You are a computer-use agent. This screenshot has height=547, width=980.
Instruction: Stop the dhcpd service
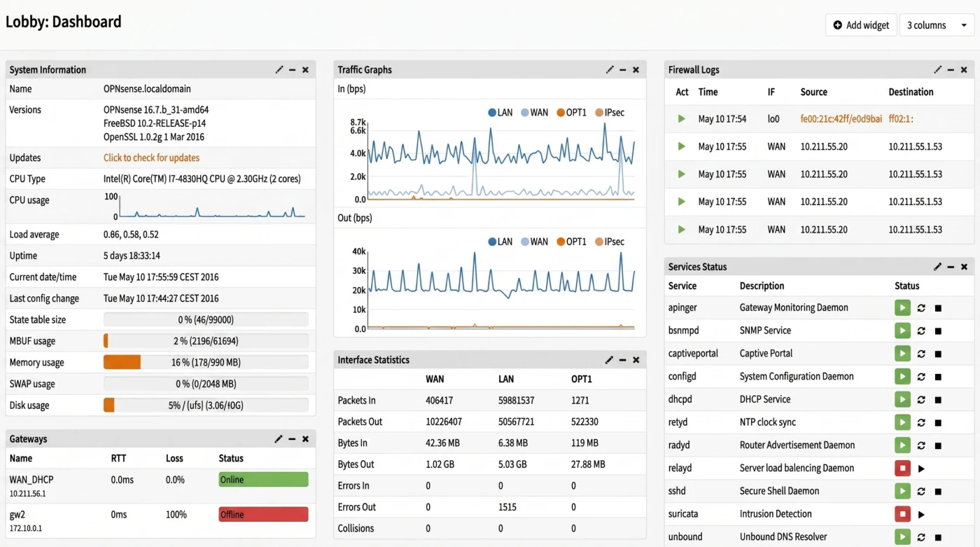point(938,399)
